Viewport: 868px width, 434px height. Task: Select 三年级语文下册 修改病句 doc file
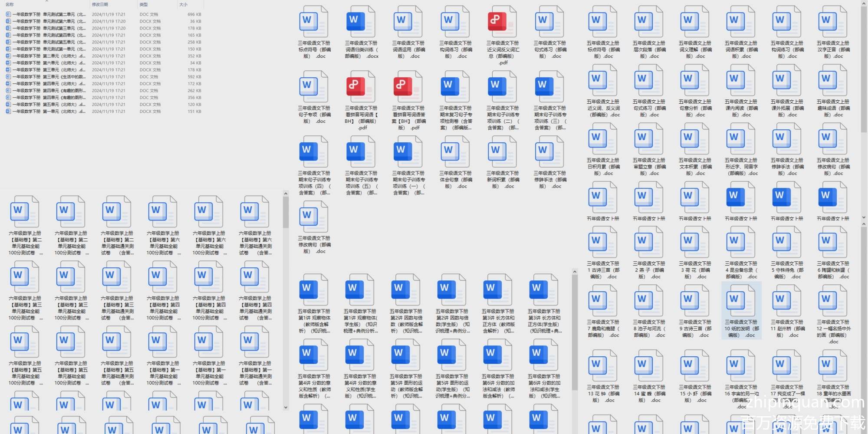pyautogui.click(x=314, y=228)
